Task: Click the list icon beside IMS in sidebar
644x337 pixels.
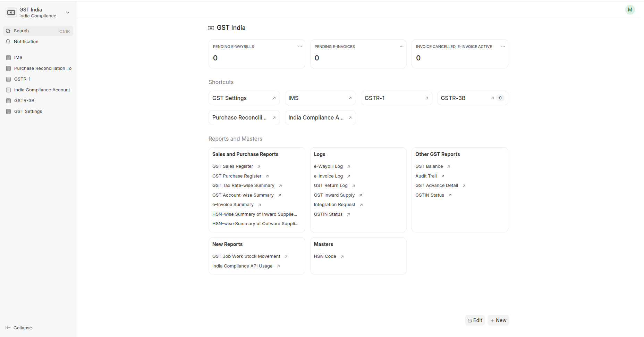Action: click(x=8, y=58)
